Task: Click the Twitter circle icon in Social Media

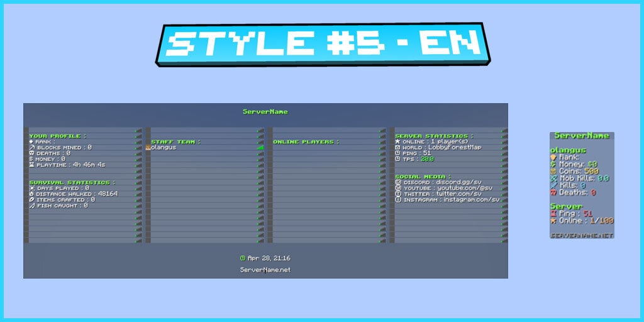Action: click(397, 194)
